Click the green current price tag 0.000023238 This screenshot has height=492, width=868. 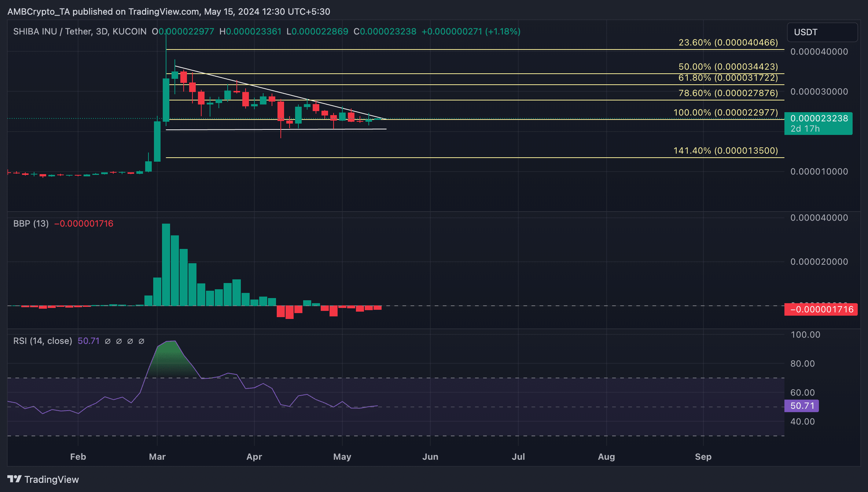818,124
